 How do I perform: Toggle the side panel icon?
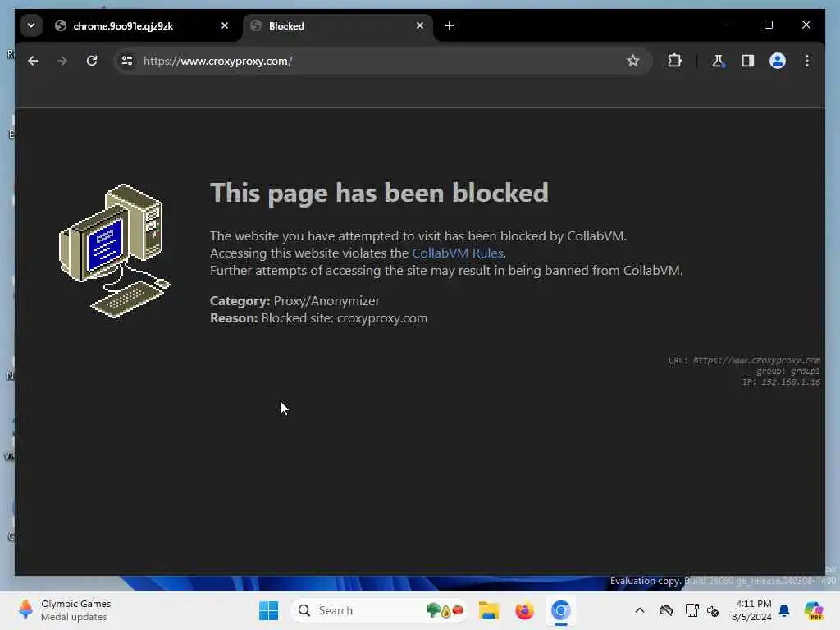(748, 61)
